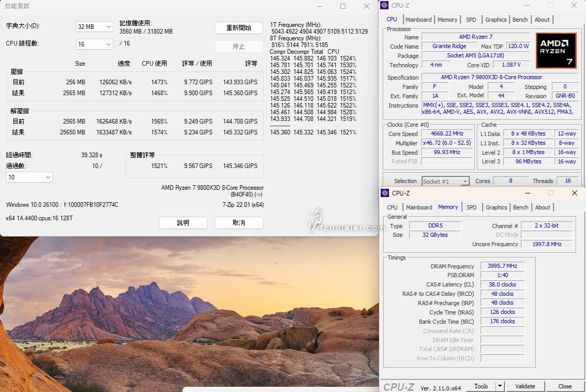Open the CPU thread count 16 dropdown
The width and height of the screenshot is (586, 392).
pos(94,44)
